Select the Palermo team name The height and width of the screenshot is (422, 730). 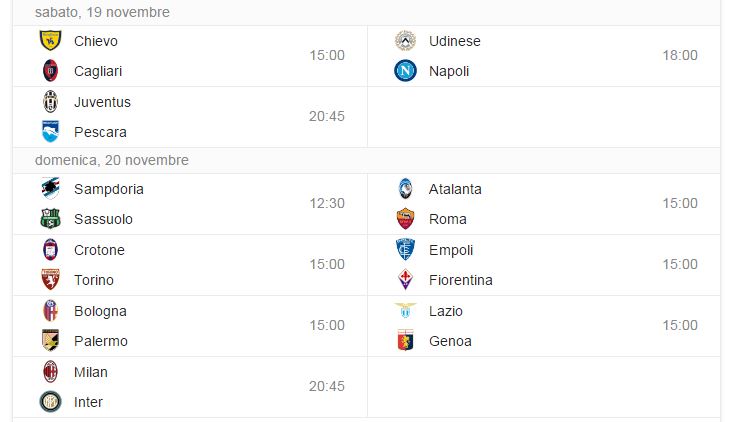pyautogui.click(x=101, y=341)
